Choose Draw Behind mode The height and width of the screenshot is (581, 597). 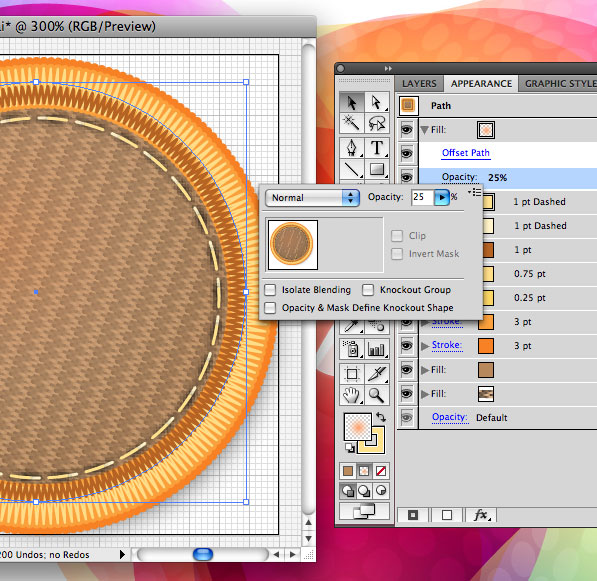[x=364, y=491]
